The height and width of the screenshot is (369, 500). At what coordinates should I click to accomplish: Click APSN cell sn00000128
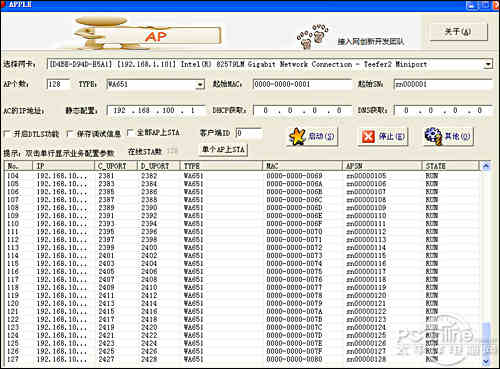coord(366,359)
